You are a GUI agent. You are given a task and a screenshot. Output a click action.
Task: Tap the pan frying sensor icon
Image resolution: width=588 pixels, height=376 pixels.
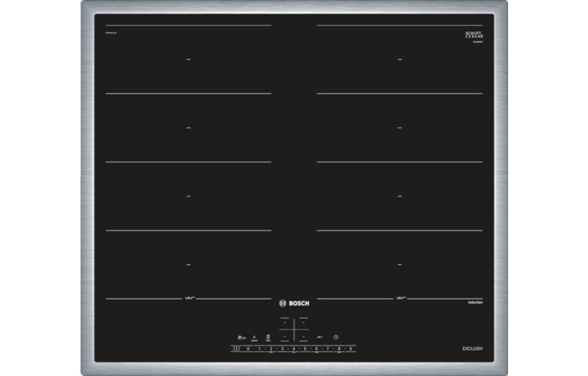click(x=268, y=338)
